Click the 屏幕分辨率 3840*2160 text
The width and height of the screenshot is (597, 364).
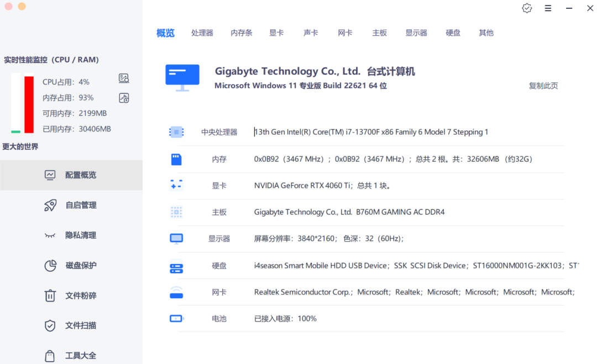click(x=328, y=239)
